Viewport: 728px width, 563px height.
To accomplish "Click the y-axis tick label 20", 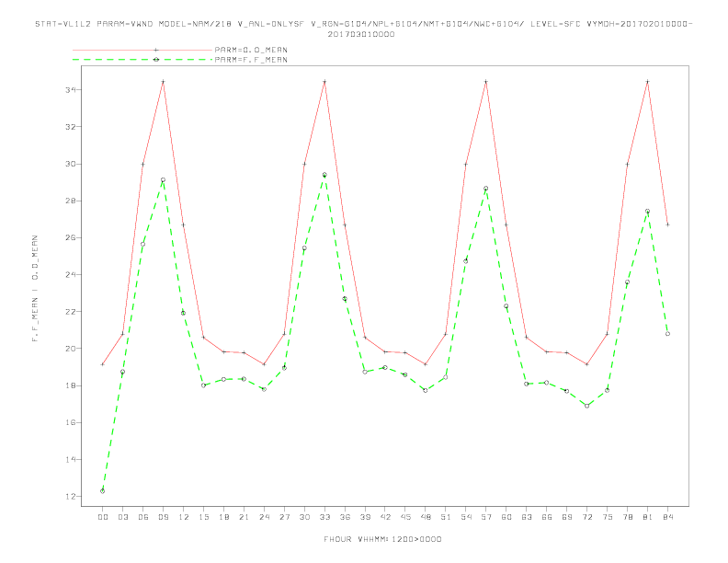I will 71,349.
